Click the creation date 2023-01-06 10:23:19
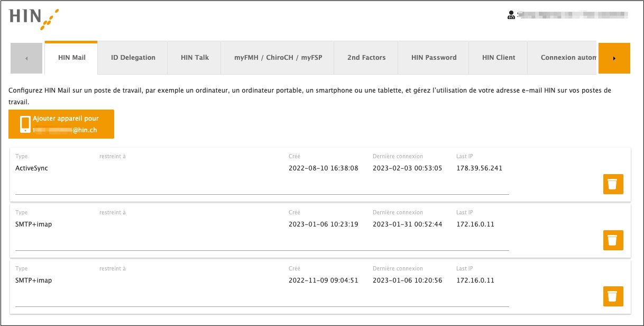Screen dimensions: 644x326 [x=324, y=224]
